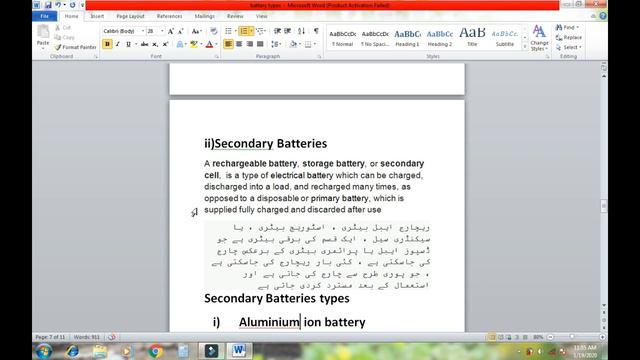Screen dimensions: 640x360
Task: Open Text Effects dropdown
Action: click(x=181, y=44)
